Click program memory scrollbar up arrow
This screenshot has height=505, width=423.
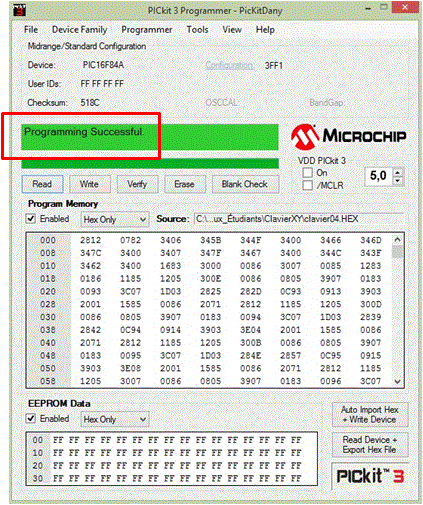397,239
